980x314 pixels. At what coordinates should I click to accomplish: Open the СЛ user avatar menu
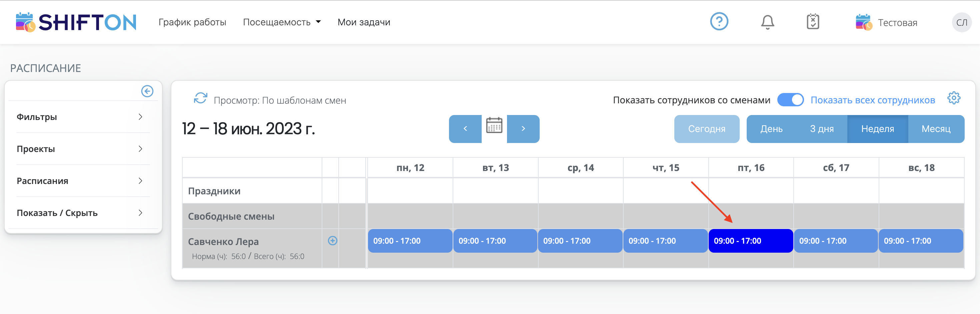[x=961, y=22]
